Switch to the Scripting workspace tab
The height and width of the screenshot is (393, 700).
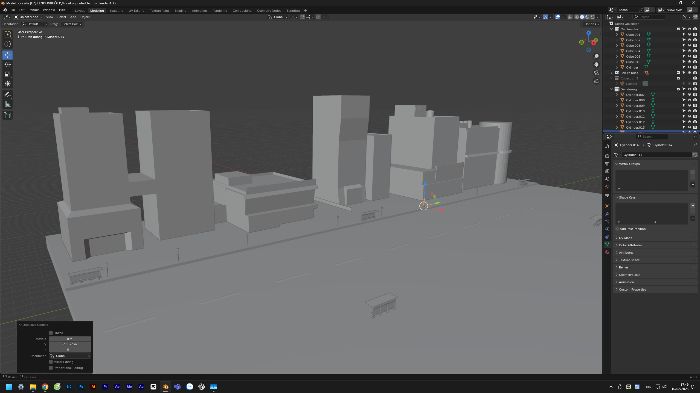pyautogui.click(x=294, y=10)
